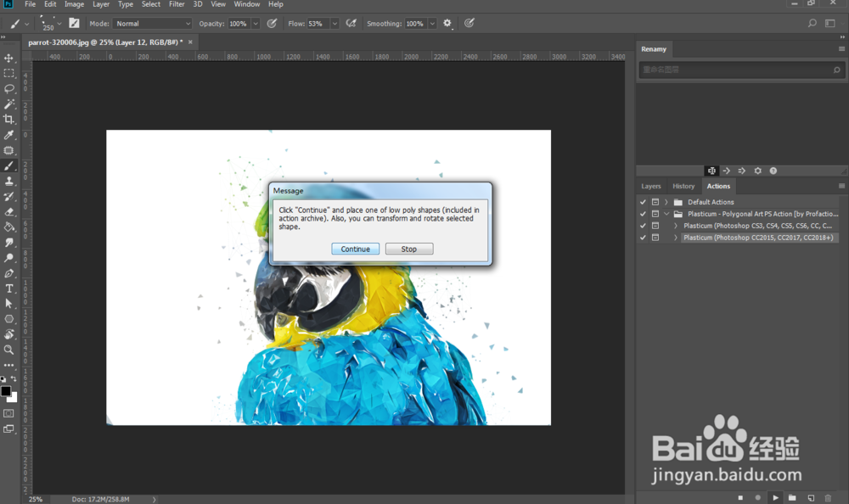Image resolution: width=849 pixels, height=504 pixels.
Task: Click the foreground color swatch
Action: (x=5, y=391)
